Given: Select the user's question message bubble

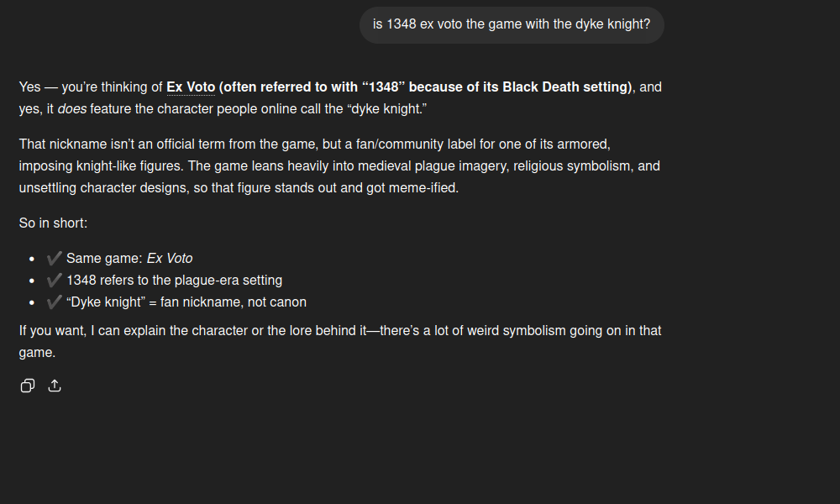Looking at the screenshot, I should point(512,24).
